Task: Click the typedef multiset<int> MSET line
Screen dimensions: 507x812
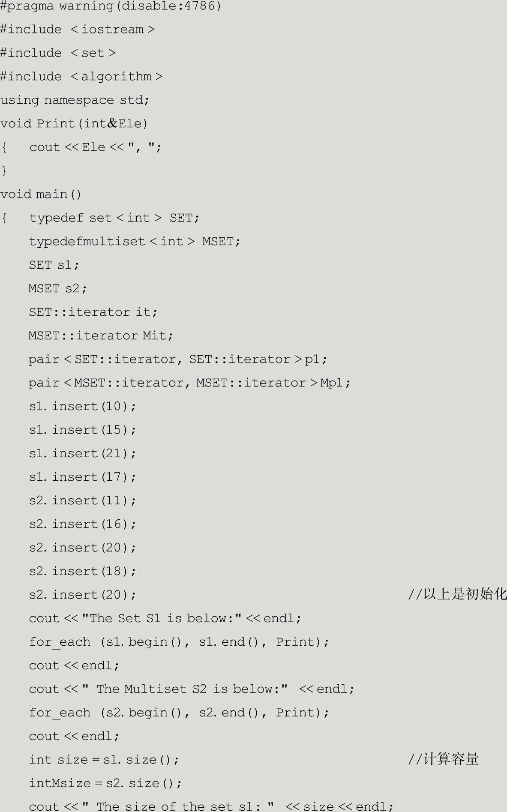Action: 135,242
